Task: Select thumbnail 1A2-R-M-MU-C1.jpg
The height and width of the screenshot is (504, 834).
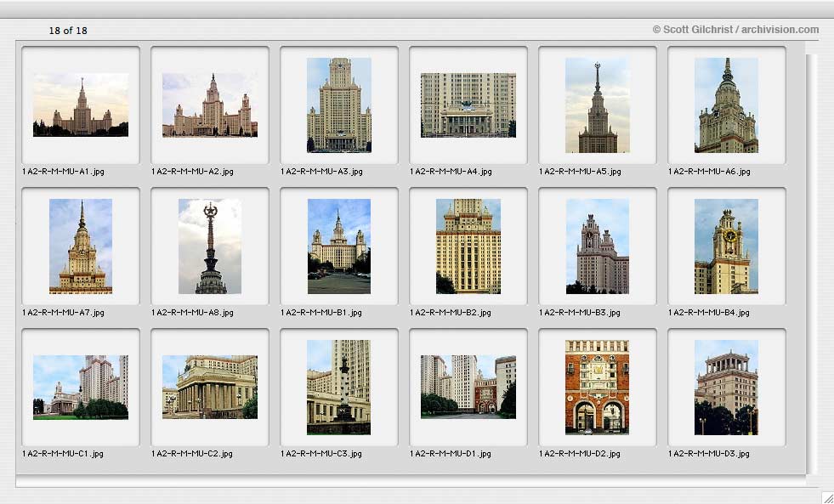Action: 81,387
